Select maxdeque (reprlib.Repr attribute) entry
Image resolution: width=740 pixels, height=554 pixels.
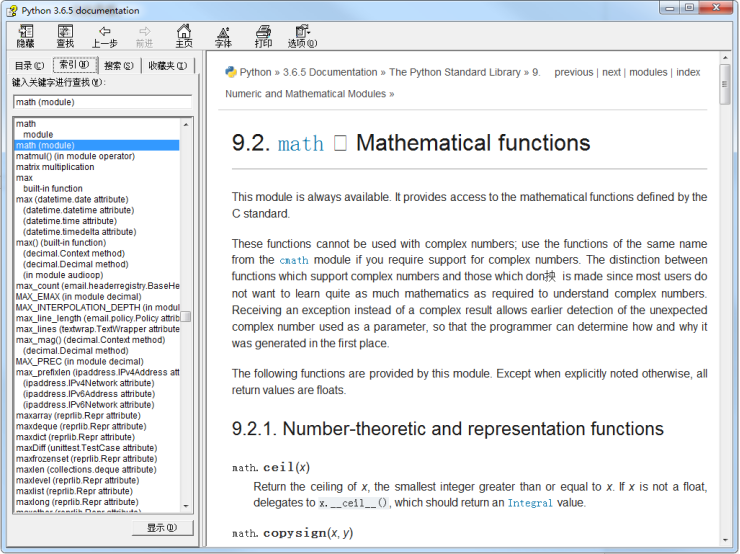(x=81, y=427)
